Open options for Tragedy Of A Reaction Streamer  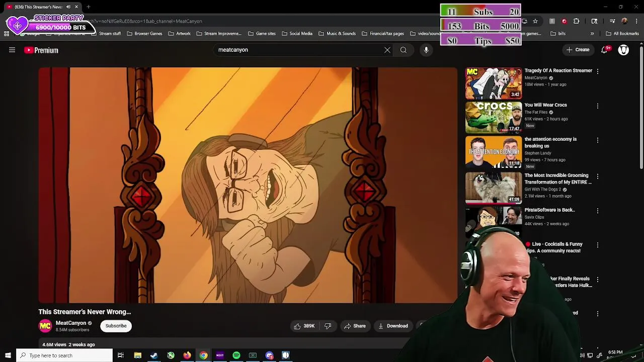click(x=598, y=71)
